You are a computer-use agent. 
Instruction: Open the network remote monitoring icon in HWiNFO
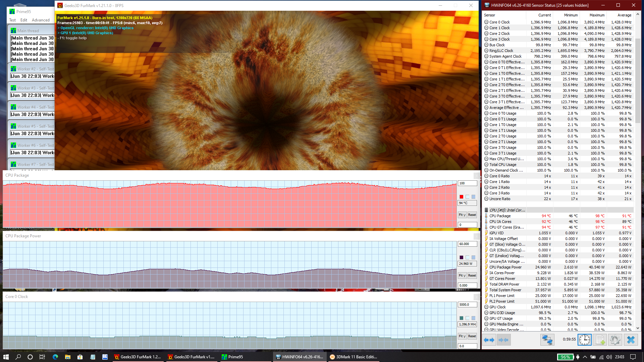click(x=547, y=340)
